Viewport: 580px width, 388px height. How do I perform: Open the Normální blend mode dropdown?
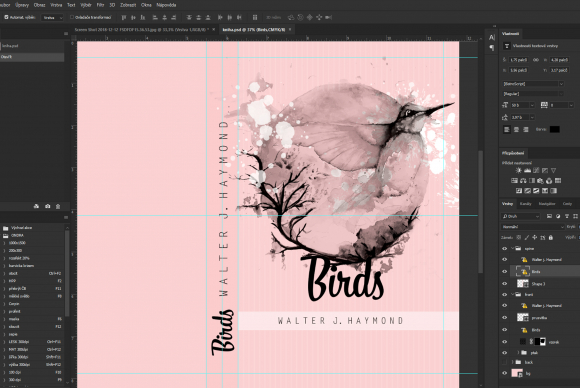pos(533,227)
